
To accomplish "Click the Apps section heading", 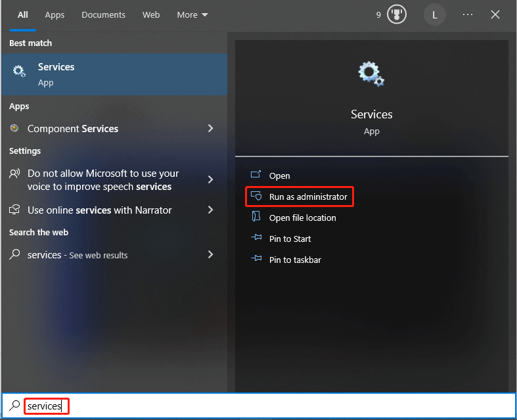I will (19, 106).
